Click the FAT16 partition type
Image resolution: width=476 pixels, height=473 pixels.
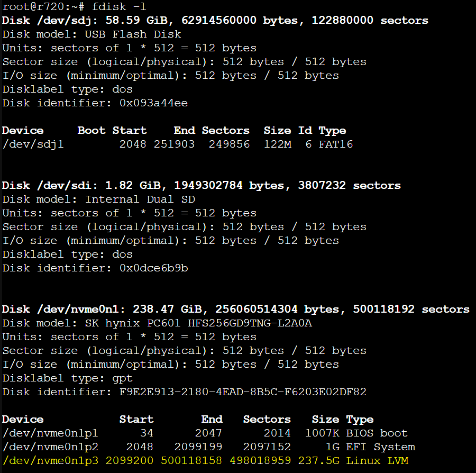pos(335,144)
